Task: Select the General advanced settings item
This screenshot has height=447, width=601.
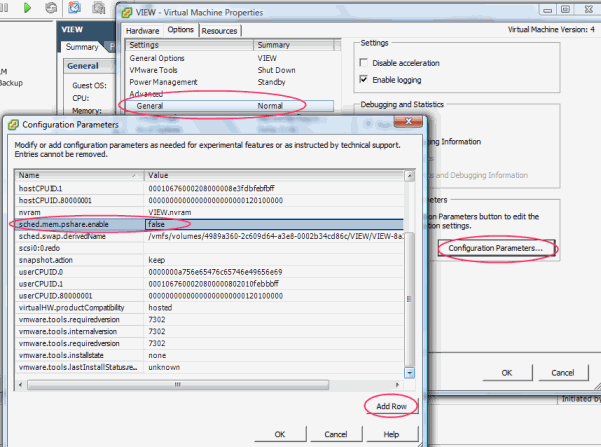Action: tap(150, 104)
